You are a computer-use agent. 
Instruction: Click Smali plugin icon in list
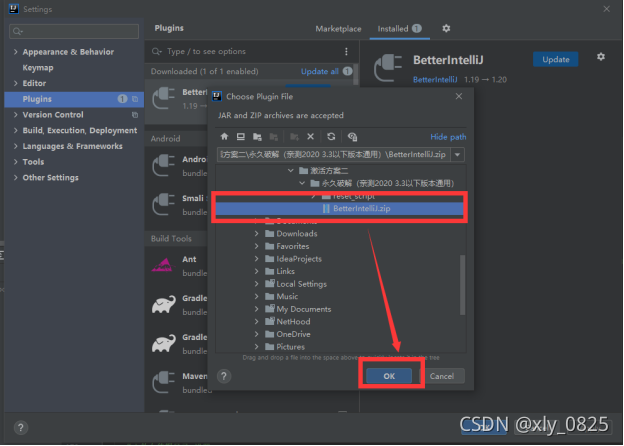pos(164,204)
